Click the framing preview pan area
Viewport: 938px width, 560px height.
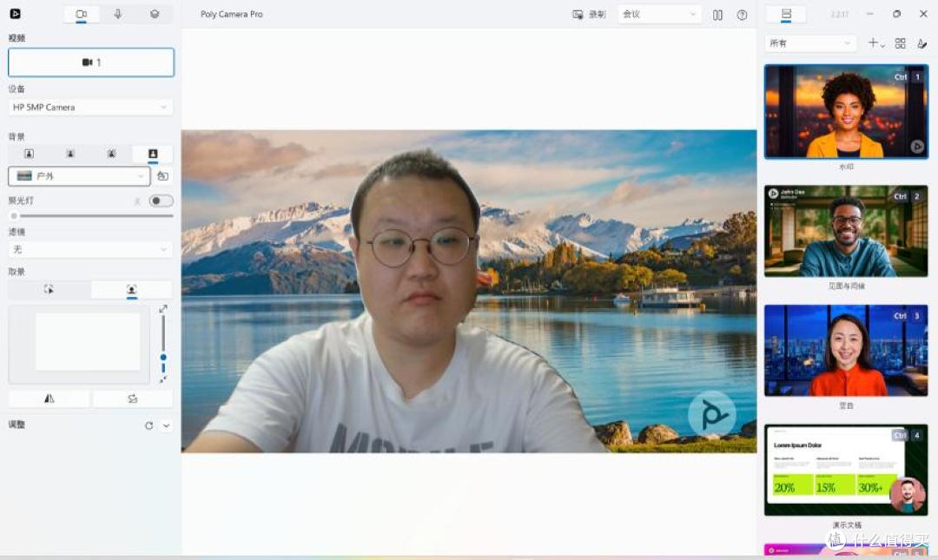pos(79,344)
